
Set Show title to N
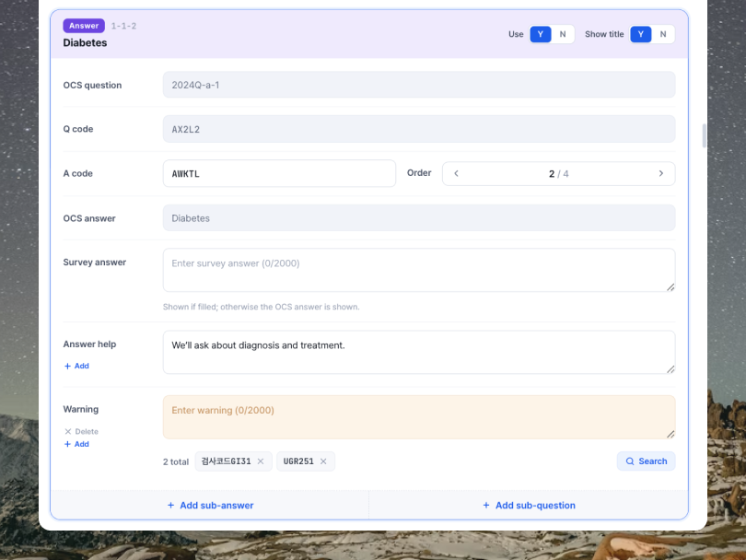coord(663,34)
